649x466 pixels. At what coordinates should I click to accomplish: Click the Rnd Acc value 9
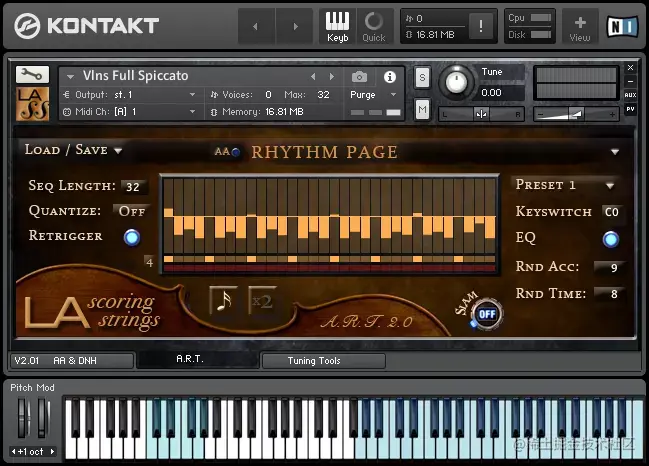click(x=611, y=267)
